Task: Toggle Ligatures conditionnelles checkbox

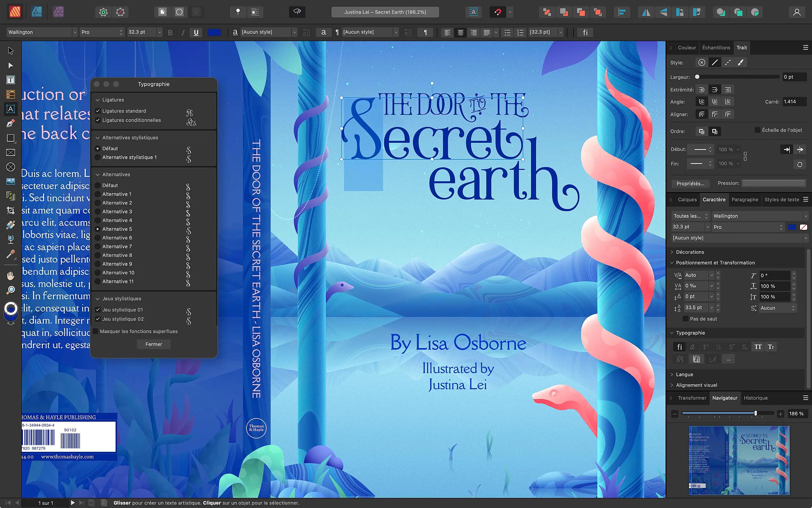Action: click(98, 120)
